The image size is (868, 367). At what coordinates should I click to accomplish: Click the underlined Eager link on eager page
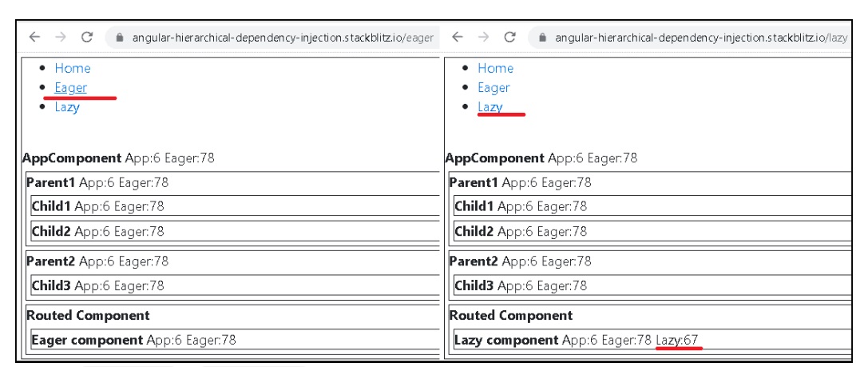click(69, 88)
